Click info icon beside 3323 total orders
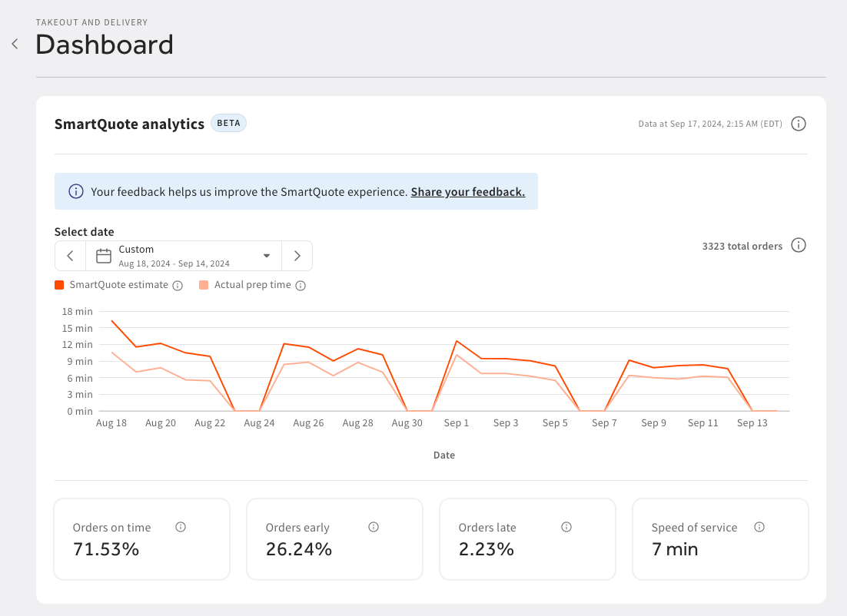The width and height of the screenshot is (847, 616). (x=799, y=246)
